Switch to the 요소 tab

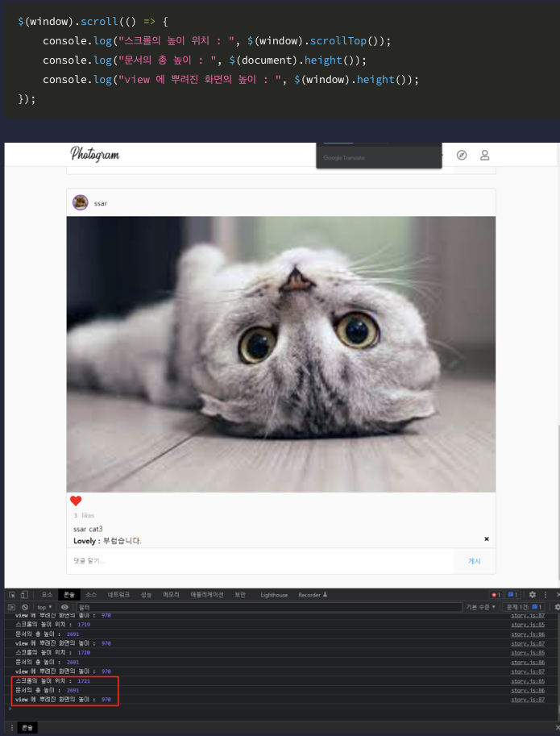click(x=47, y=595)
